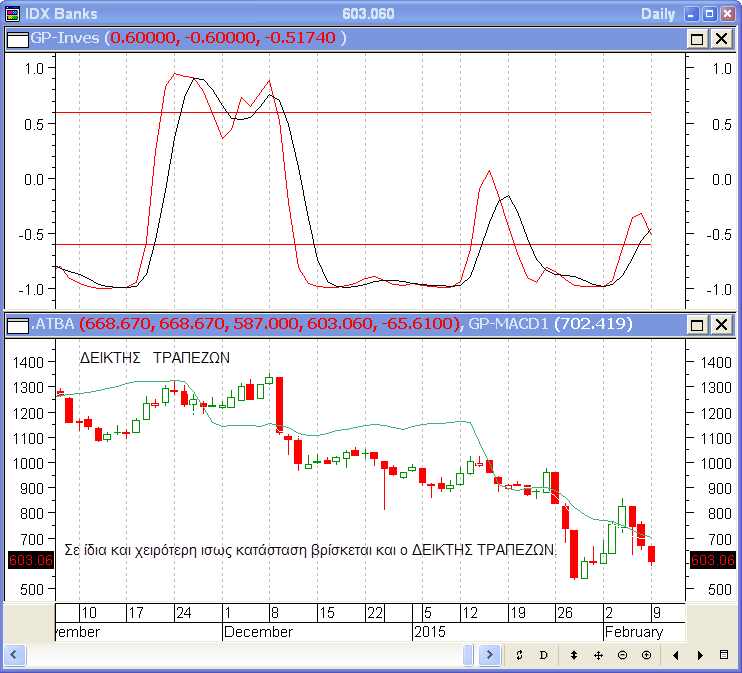The image size is (742, 673).
Task: Close the IDX Banks chart window
Action: [x=727, y=14]
